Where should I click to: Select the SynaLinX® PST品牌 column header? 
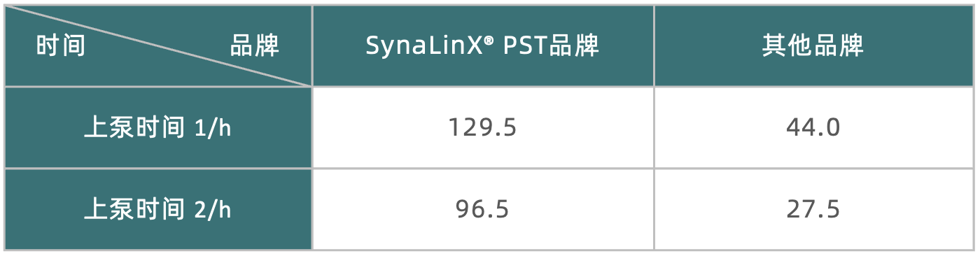[483, 46]
